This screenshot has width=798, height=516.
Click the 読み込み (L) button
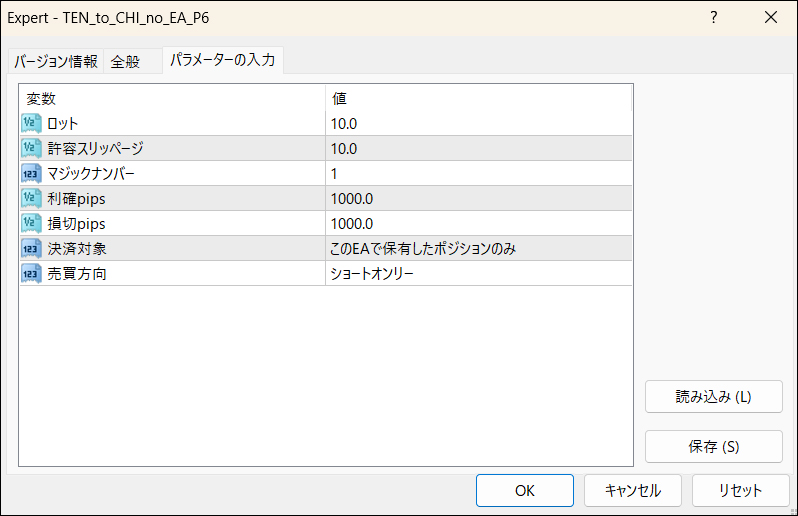coord(713,396)
